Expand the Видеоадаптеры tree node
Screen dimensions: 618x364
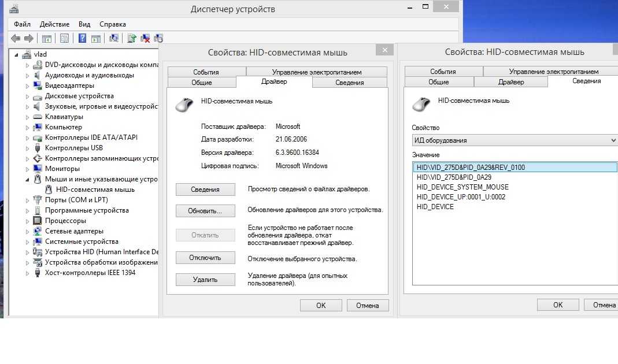click(x=27, y=86)
